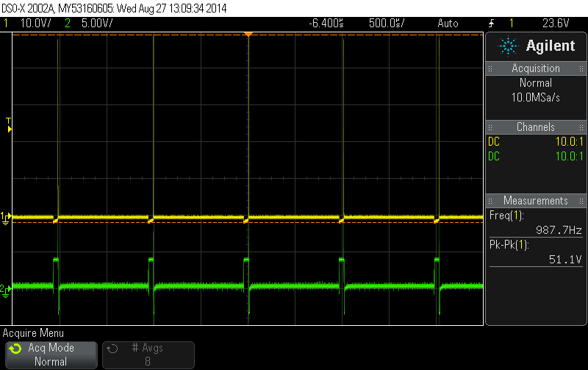Open the Acq Mode Normal softkey
Screen dimensions: 588x370
(51, 355)
